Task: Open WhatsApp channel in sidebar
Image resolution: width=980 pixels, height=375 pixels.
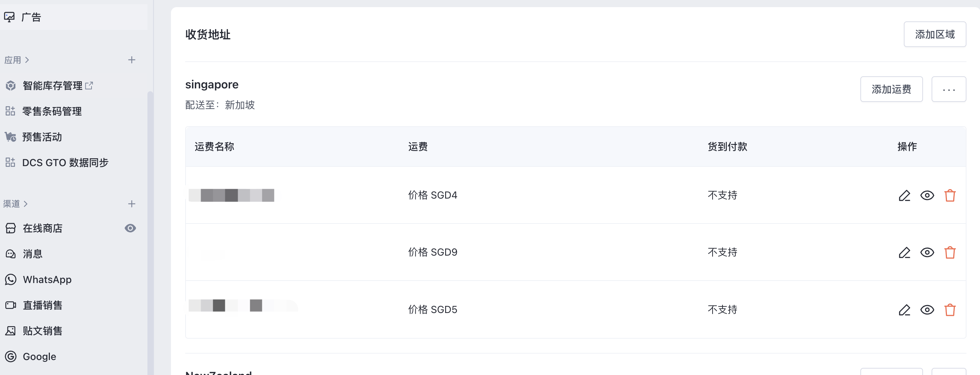Action: 47,280
